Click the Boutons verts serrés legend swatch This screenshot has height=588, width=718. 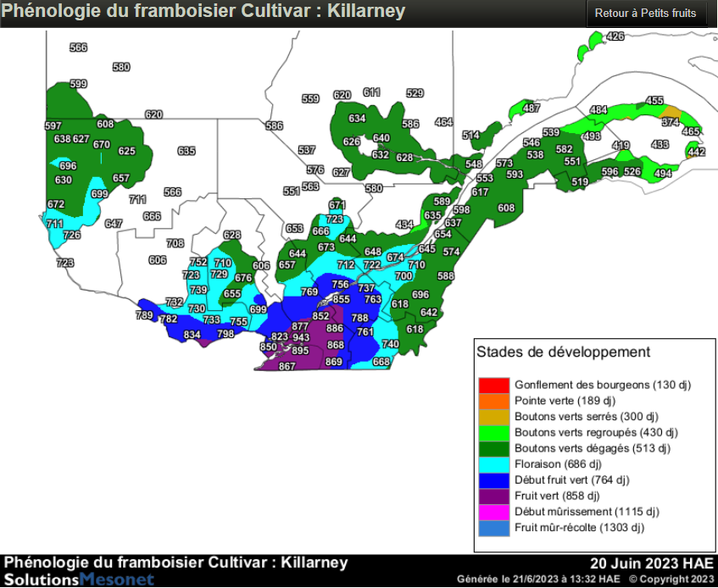[x=493, y=417]
